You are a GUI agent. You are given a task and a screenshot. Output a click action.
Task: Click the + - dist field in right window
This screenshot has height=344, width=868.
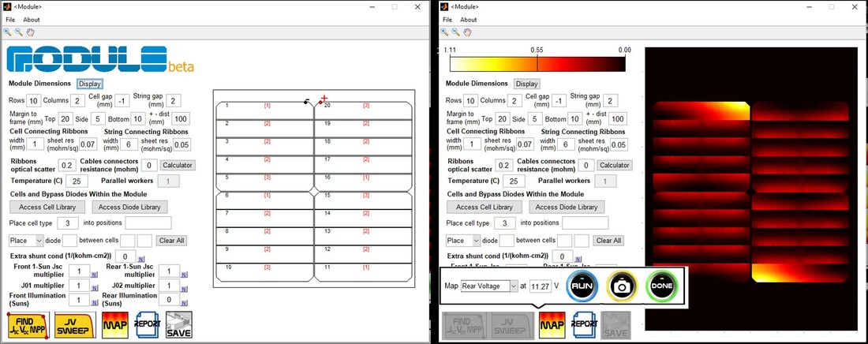pos(618,118)
